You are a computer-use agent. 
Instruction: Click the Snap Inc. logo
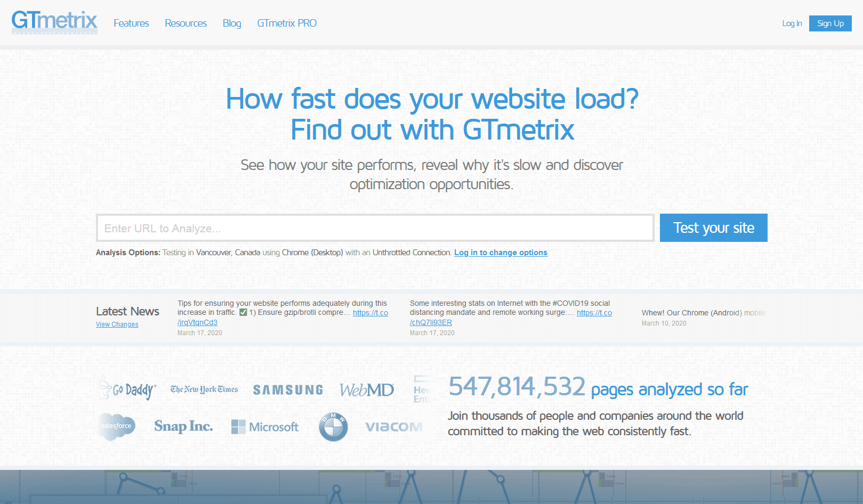point(183,426)
